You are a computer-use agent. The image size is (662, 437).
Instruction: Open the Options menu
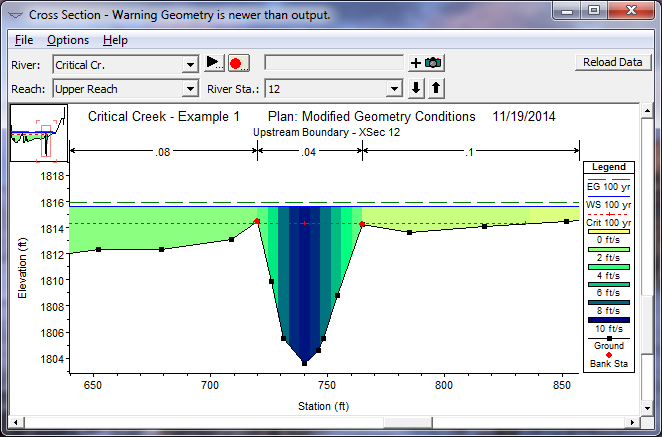point(68,40)
